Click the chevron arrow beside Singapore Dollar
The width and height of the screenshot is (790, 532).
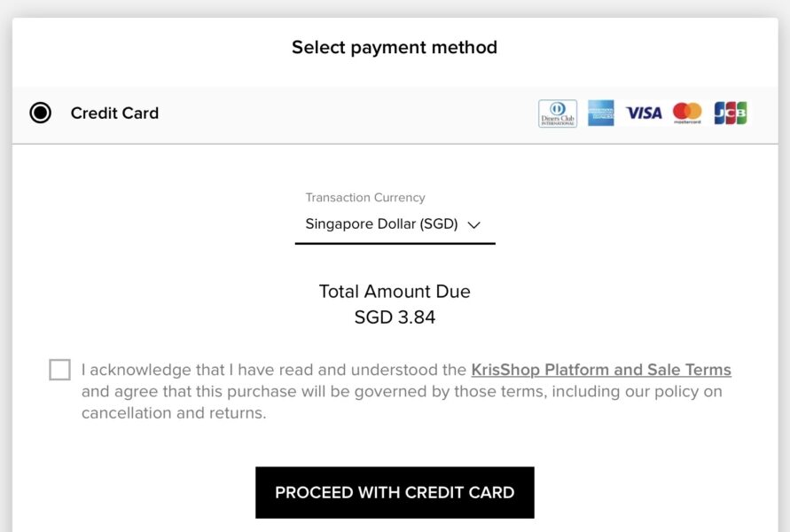(473, 225)
